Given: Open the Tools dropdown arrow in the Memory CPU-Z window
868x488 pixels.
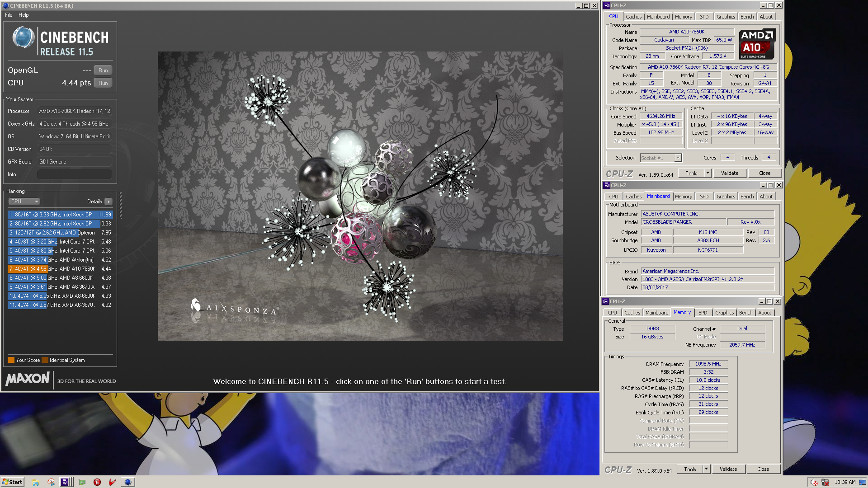Looking at the screenshot, I should 706,469.
